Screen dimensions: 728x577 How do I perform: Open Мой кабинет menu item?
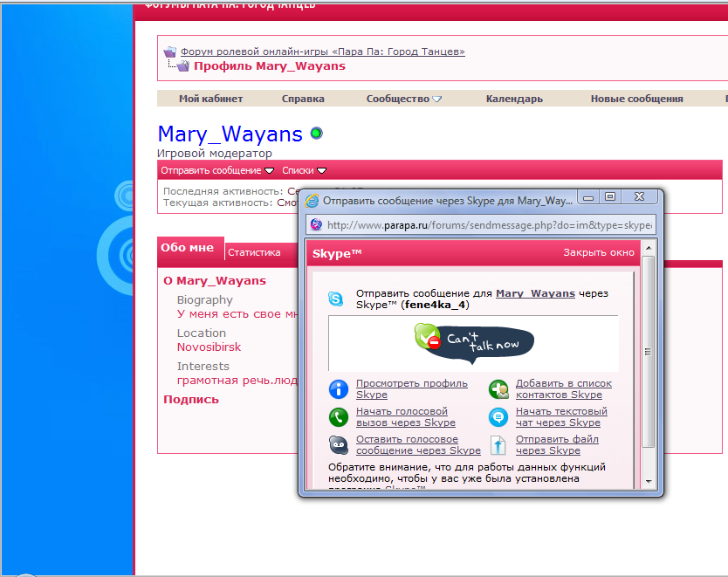(210, 99)
